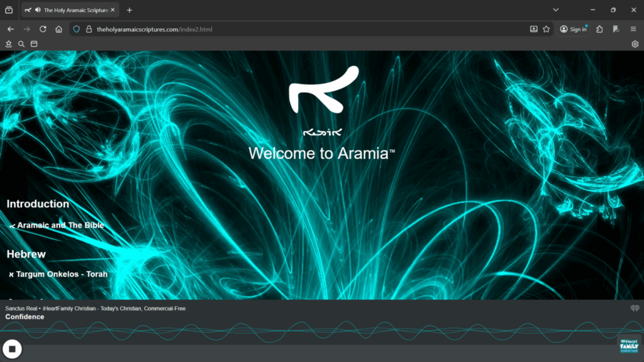Image resolution: width=644 pixels, height=362 pixels.
Task: Click the iHeartRadio logo icon in player
Action: (635, 308)
